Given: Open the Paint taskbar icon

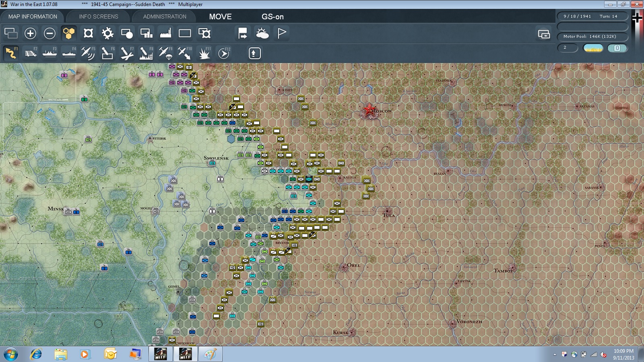Looking at the screenshot, I should point(210,354).
